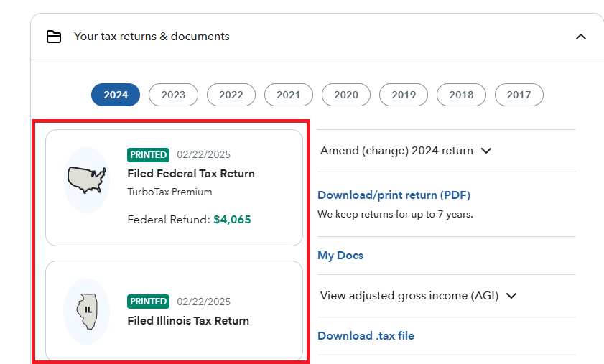Switch to the 2022 tax year
This screenshot has height=364, width=604.
(231, 95)
